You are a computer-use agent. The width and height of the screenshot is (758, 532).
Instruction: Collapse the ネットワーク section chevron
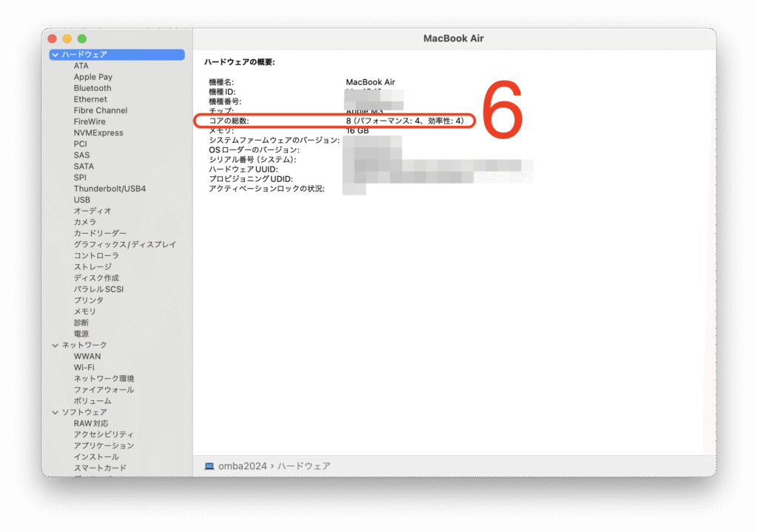55,345
